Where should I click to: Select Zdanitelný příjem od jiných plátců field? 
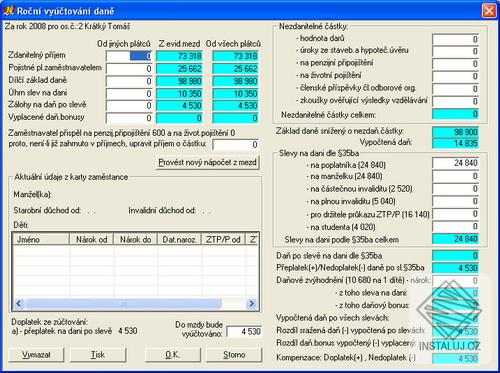(129, 56)
